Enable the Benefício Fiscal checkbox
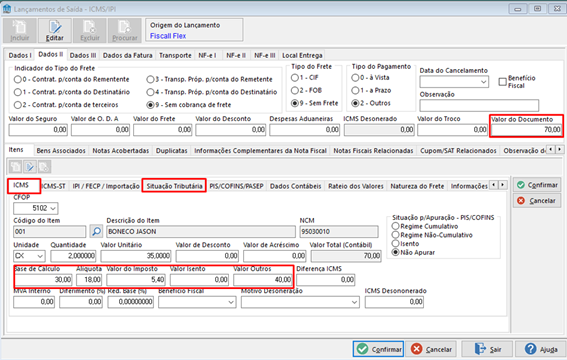This screenshot has height=360, width=567. [502, 82]
